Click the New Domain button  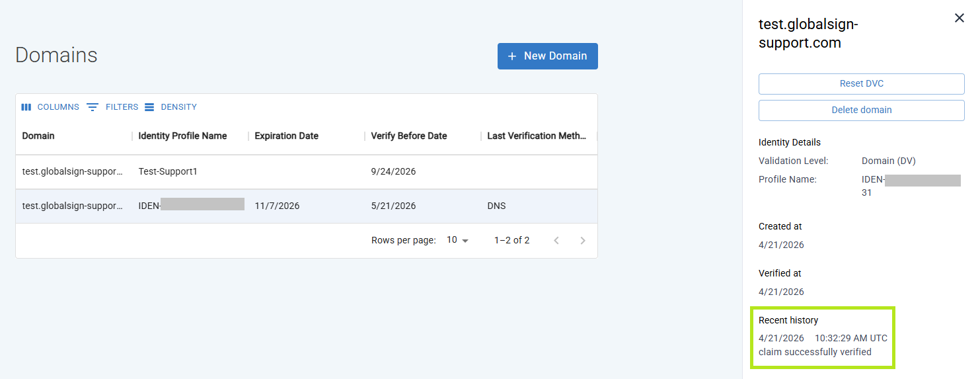coord(547,56)
